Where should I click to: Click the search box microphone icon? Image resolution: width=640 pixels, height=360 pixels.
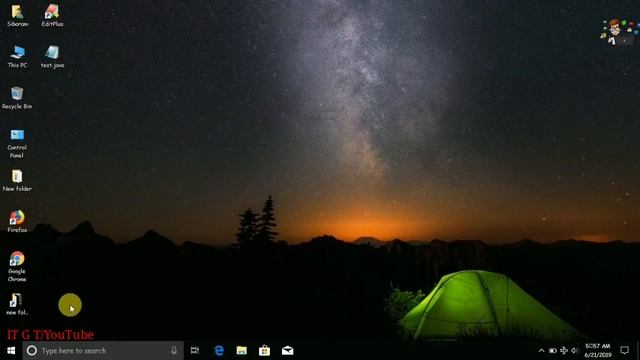tap(174, 351)
